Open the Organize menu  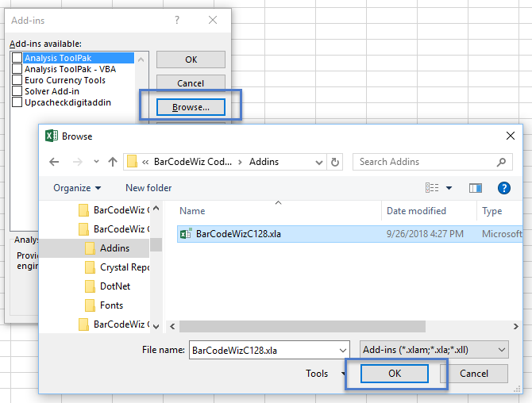[x=77, y=188]
